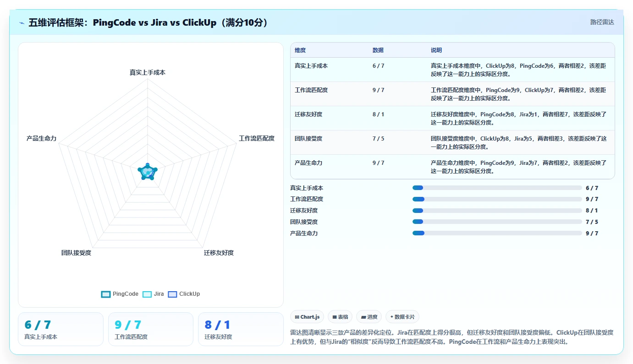Open the 9 / 7 工作流匹配度 stat card

[x=151, y=329]
